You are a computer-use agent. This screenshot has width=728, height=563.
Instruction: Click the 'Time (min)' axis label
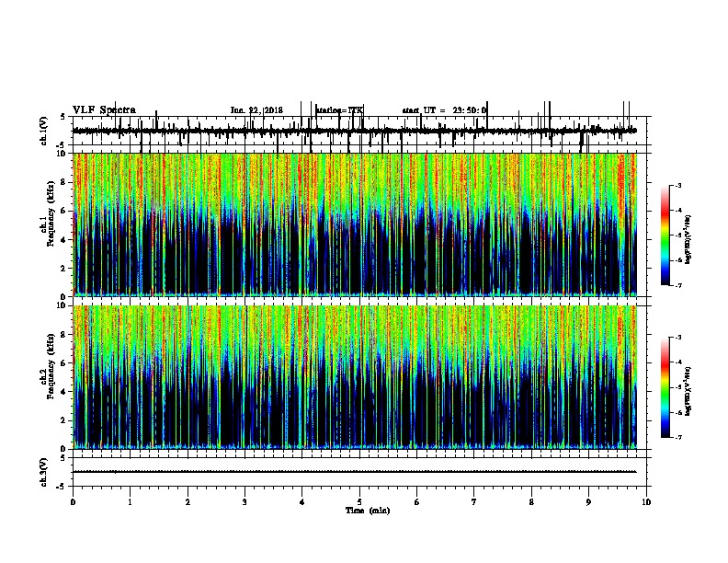click(368, 511)
